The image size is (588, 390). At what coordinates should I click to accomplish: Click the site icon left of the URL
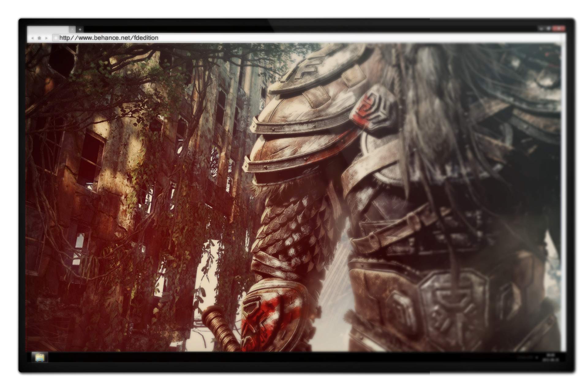pyautogui.click(x=55, y=38)
